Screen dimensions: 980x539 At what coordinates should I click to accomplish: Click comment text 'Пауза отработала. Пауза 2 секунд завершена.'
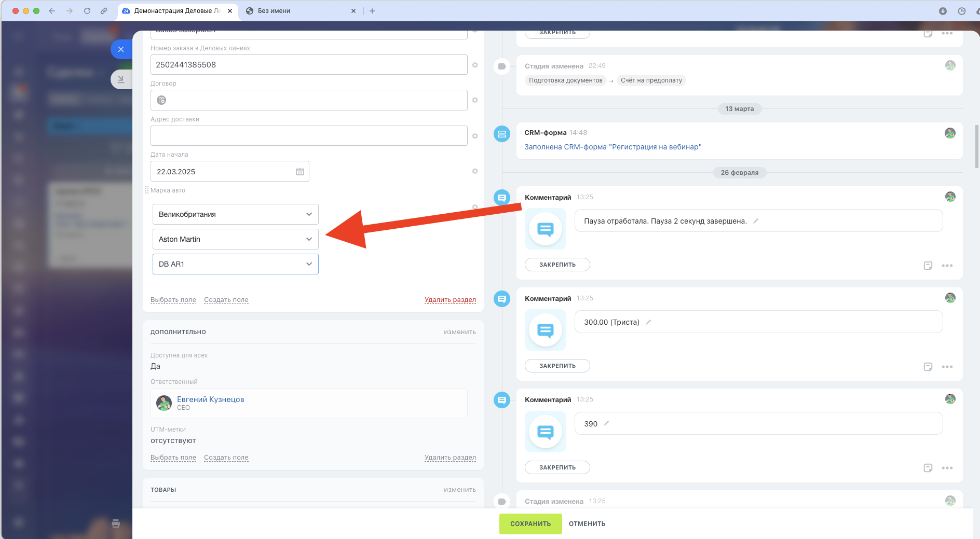[665, 221]
